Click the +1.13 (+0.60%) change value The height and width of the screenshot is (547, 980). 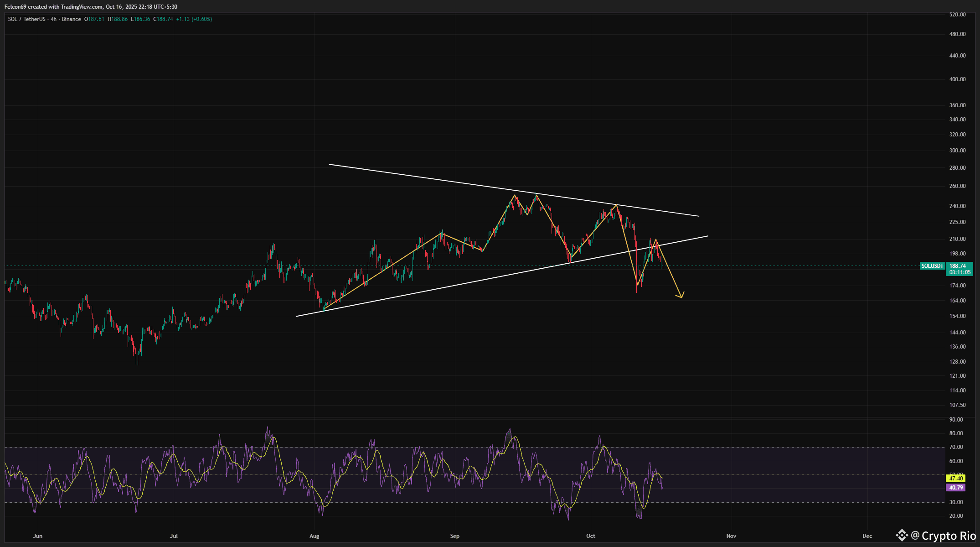pyautogui.click(x=194, y=19)
